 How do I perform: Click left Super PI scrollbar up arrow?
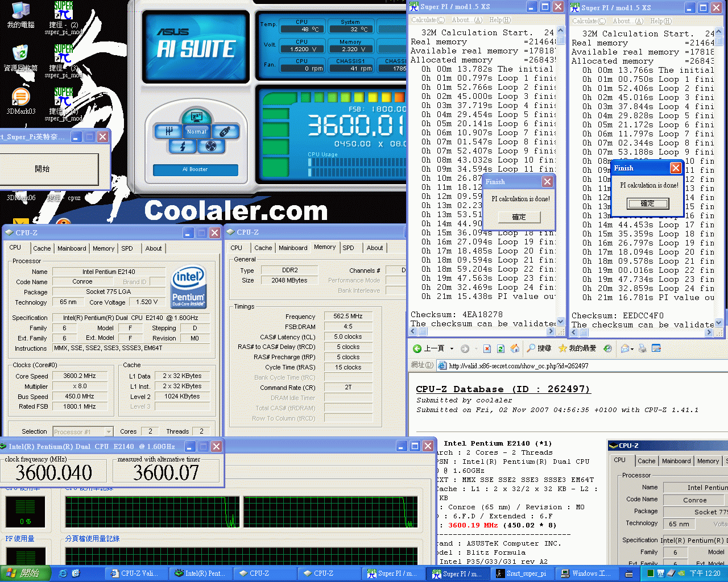560,31
